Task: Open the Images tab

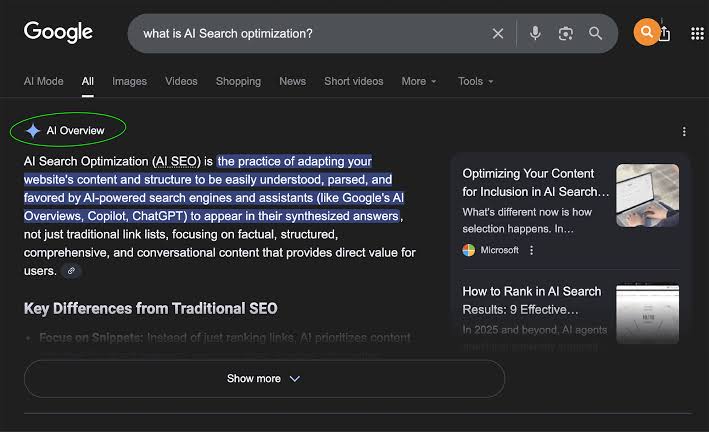Action: (x=129, y=81)
